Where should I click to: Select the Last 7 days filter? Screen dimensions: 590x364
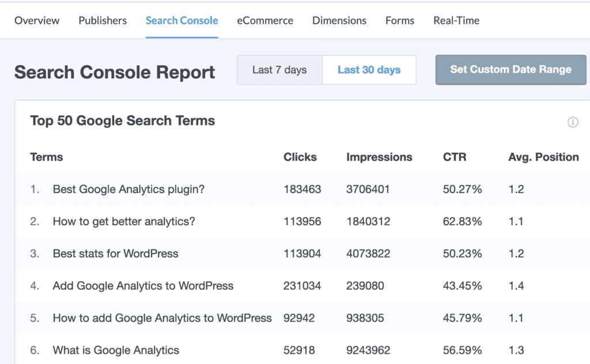pyautogui.click(x=280, y=69)
